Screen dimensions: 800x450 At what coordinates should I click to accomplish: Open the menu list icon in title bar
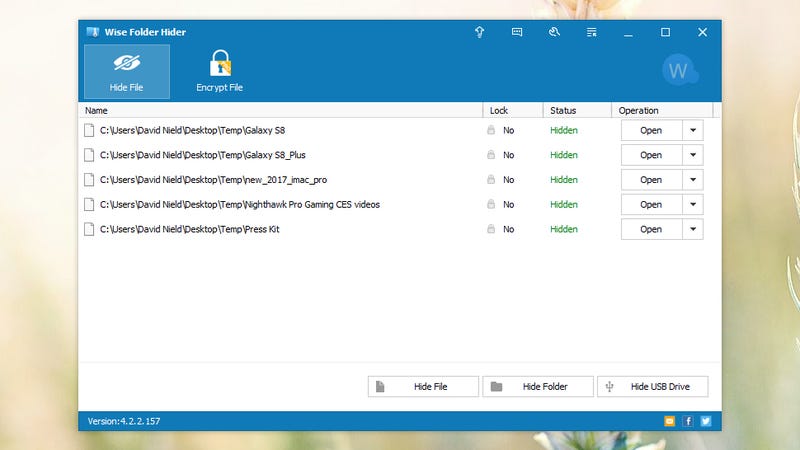[x=591, y=32]
